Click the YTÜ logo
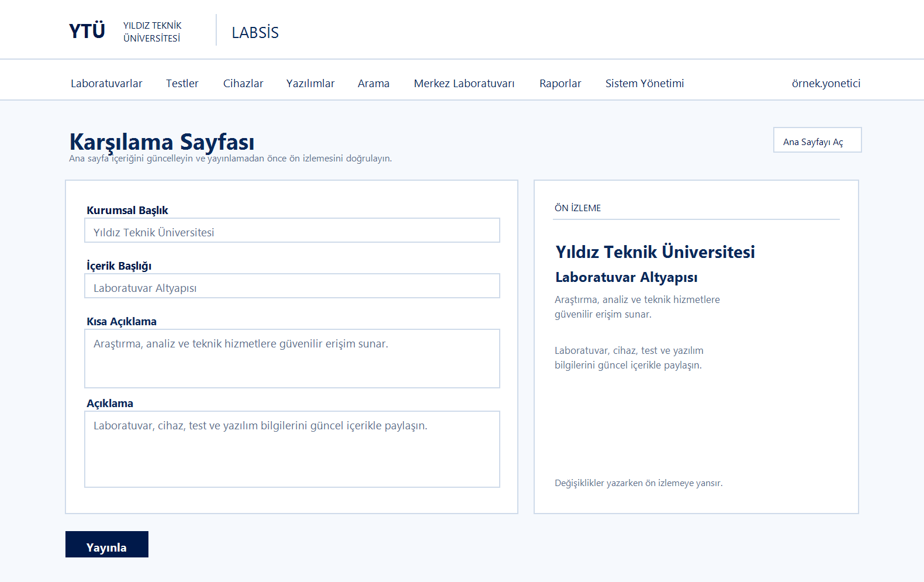 [x=87, y=30]
